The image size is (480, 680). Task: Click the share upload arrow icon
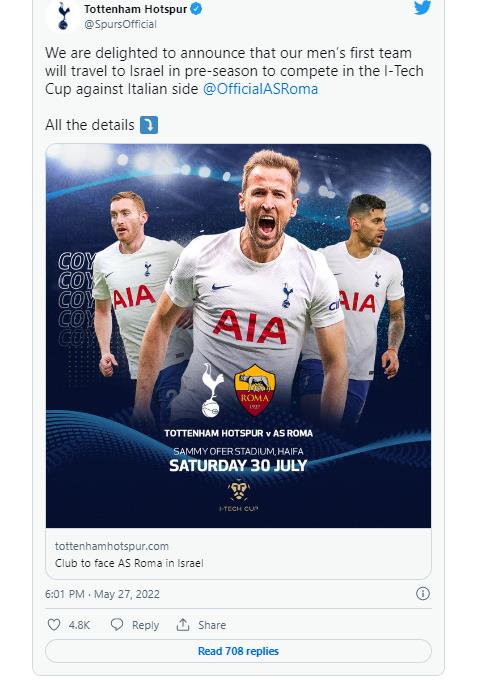[x=183, y=624]
